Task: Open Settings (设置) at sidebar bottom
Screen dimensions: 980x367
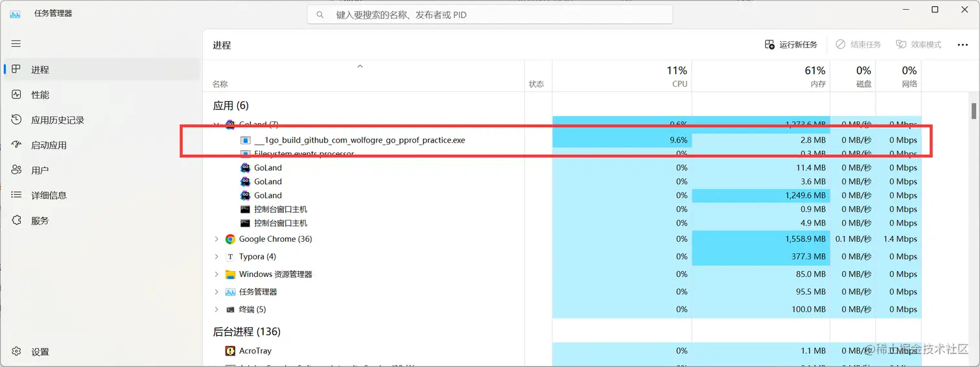Action: tap(102, 351)
